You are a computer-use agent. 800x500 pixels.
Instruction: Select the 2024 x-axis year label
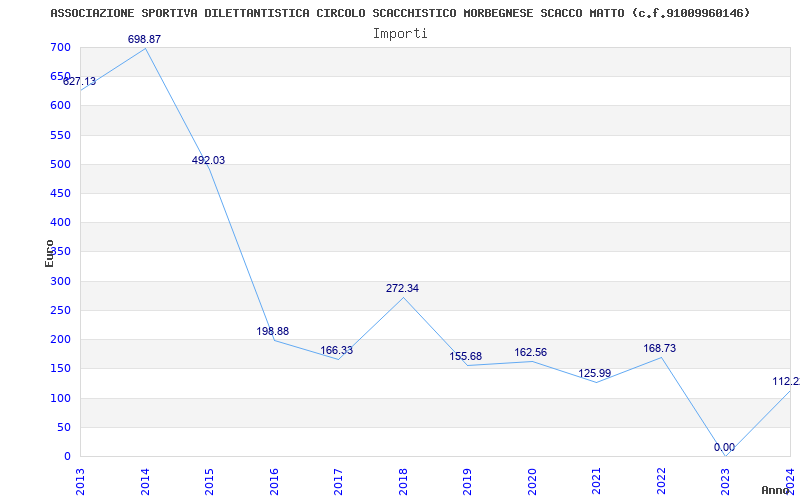(790, 481)
